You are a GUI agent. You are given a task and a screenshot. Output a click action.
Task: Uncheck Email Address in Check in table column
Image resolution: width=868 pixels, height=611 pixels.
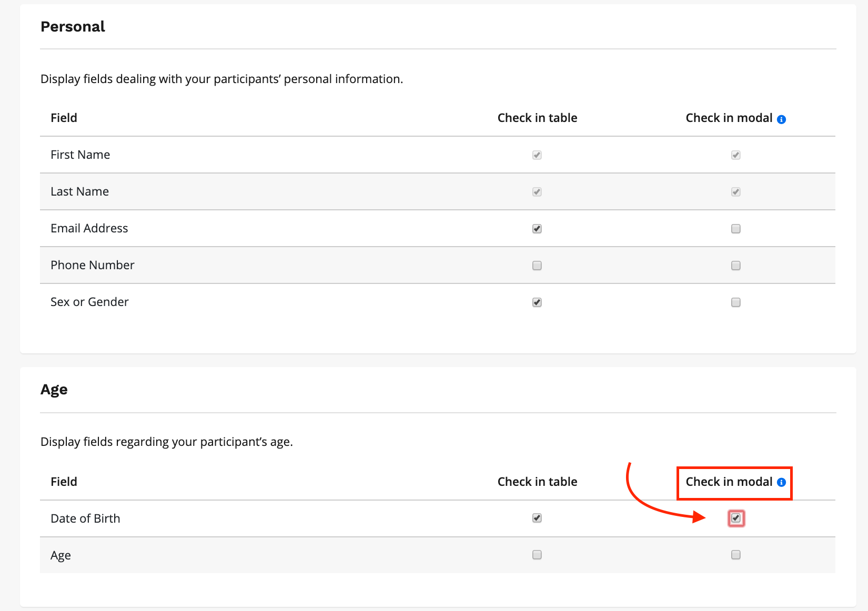[537, 229]
